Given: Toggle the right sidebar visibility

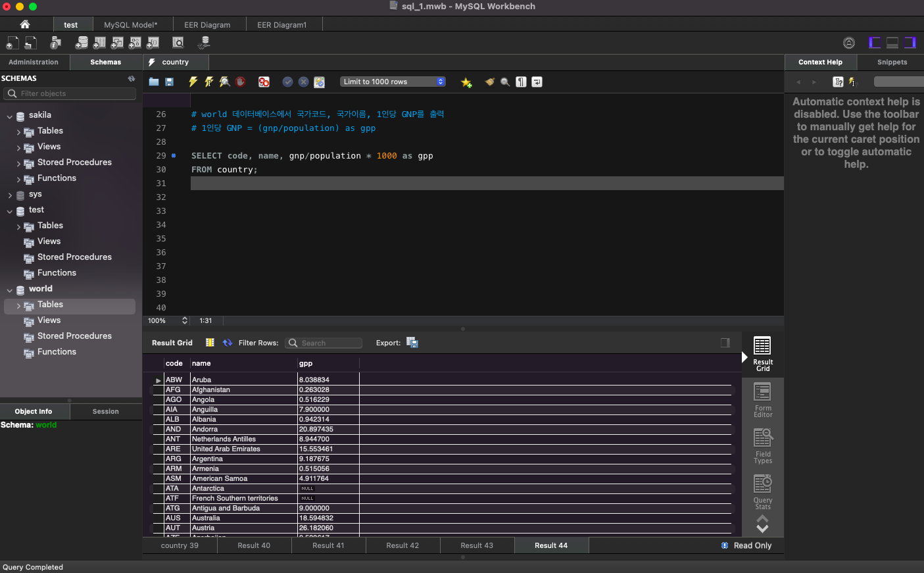Looking at the screenshot, I should click(x=910, y=43).
